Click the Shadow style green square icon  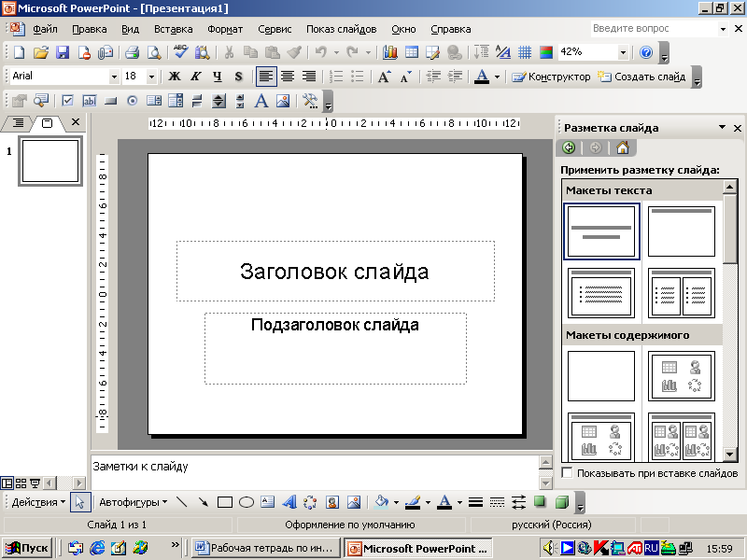pyautogui.click(x=540, y=501)
